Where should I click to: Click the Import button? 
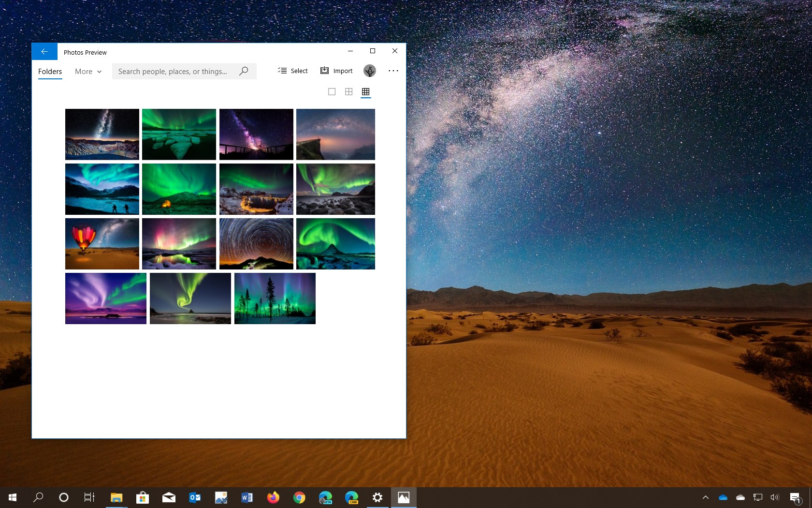coord(337,71)
